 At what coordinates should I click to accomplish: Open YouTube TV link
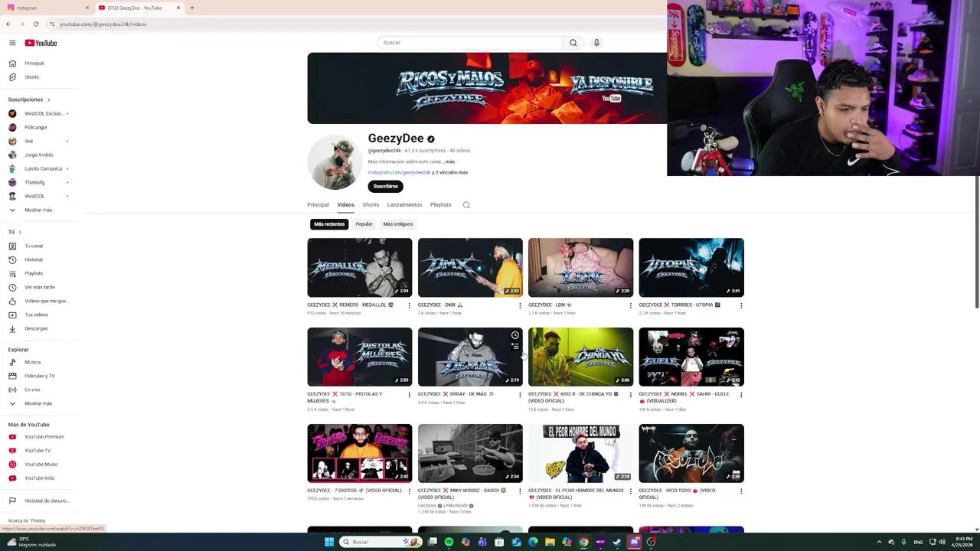38,451
